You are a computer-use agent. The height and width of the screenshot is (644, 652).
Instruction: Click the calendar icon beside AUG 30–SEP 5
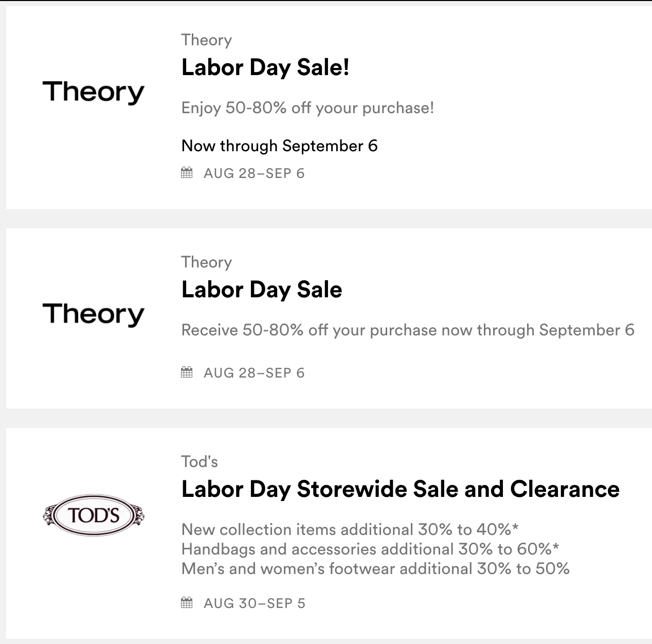[x=187, y=602]
